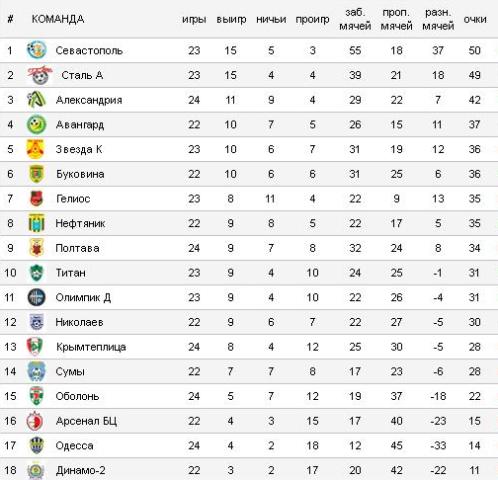Viewport: 498px width, 480px height.
Task: Open the Николаев team name
Action: [79, 322]
